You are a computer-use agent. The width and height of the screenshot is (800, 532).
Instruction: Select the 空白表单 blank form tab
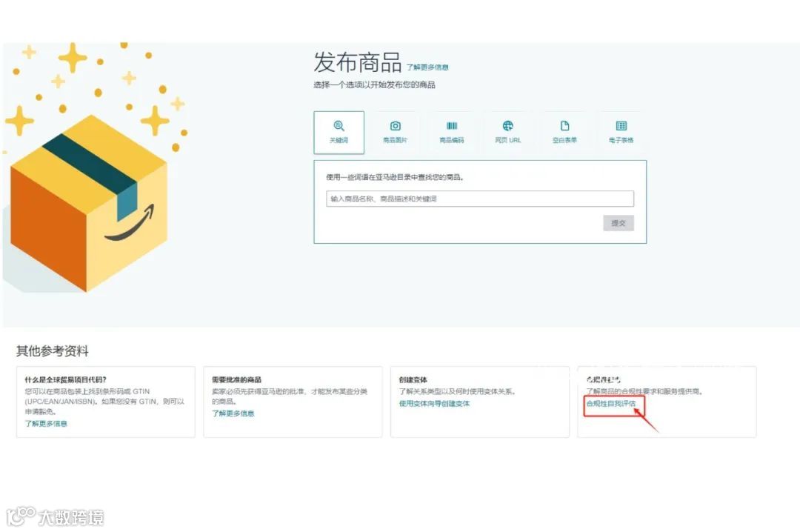tap(564, 132)
